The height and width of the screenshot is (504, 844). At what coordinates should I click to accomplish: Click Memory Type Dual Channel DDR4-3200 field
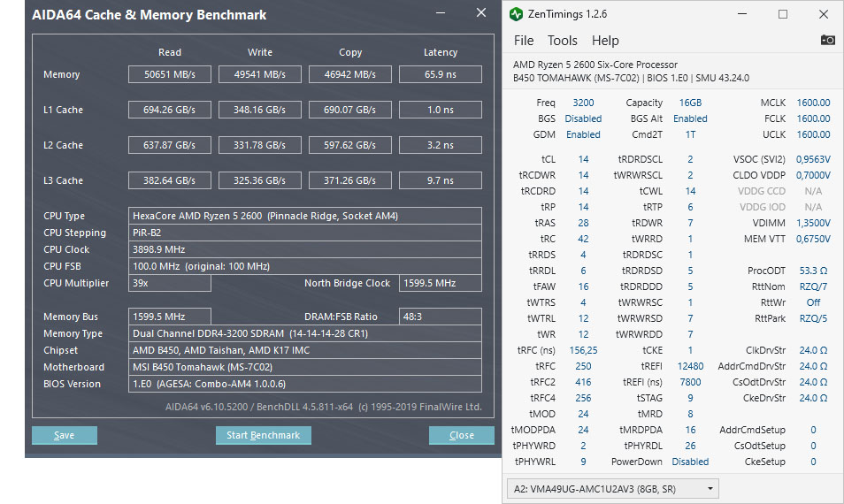point(305,333)
